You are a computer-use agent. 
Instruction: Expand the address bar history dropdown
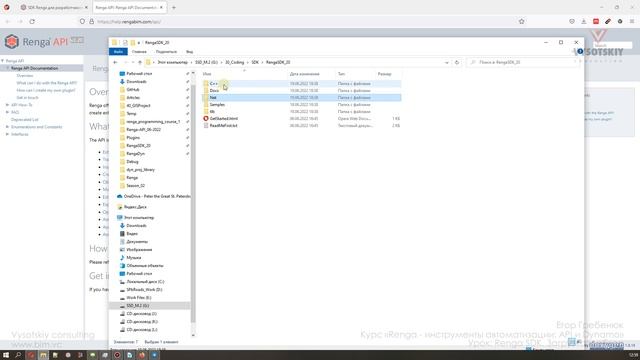point(447,62)
